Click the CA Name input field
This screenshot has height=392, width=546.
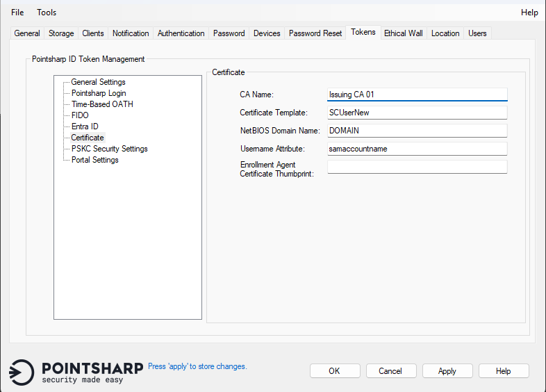click(x=417, y=95)
